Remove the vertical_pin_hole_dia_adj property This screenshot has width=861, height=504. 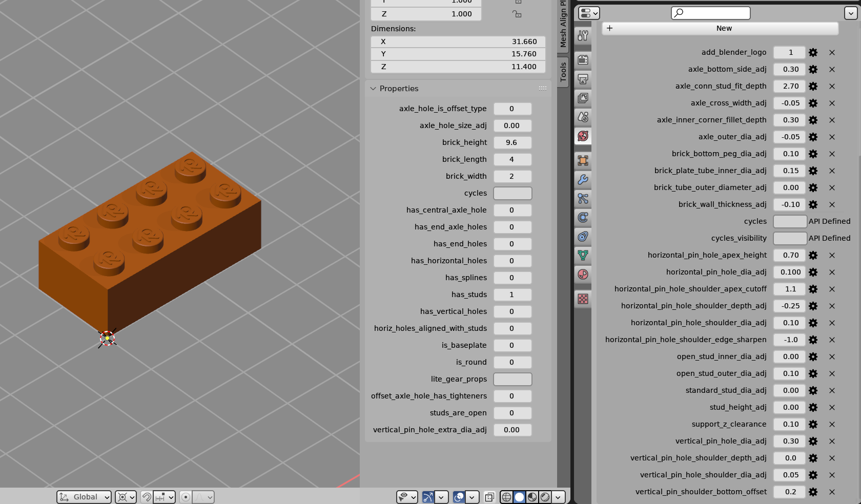click(832, 441)
